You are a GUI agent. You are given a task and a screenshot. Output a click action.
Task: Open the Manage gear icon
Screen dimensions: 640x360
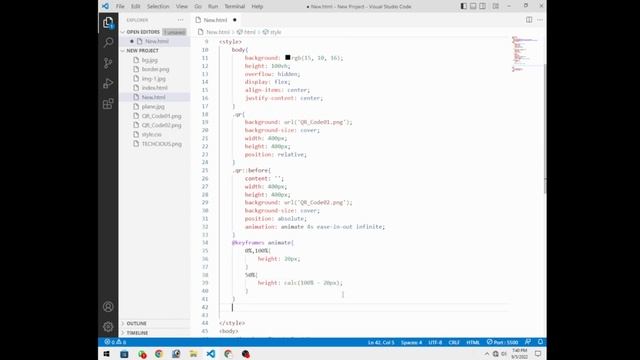(108, 327)
